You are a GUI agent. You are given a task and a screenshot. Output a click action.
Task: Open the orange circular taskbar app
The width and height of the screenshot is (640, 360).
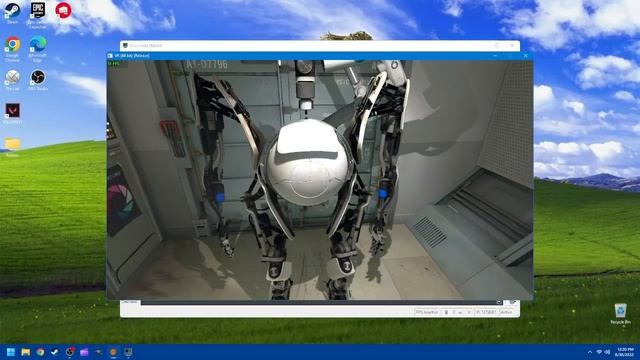pyautogui.click(x=113, y=352)
